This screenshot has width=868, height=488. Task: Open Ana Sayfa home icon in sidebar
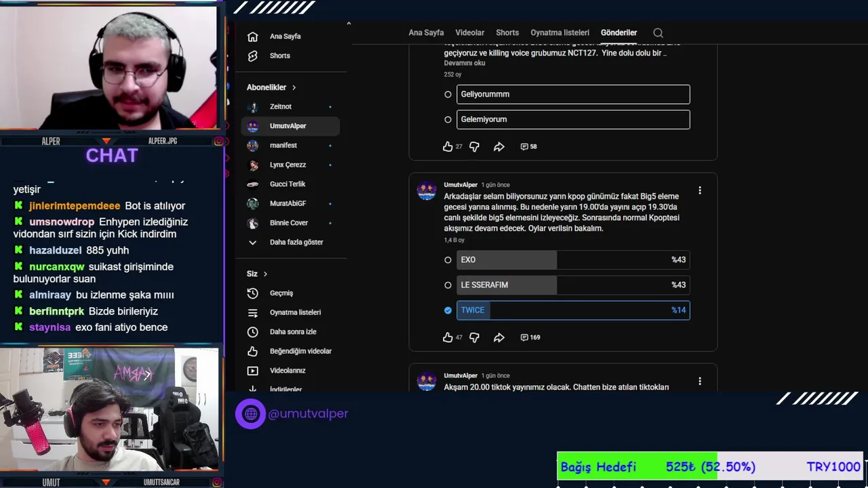coord(253,37)
